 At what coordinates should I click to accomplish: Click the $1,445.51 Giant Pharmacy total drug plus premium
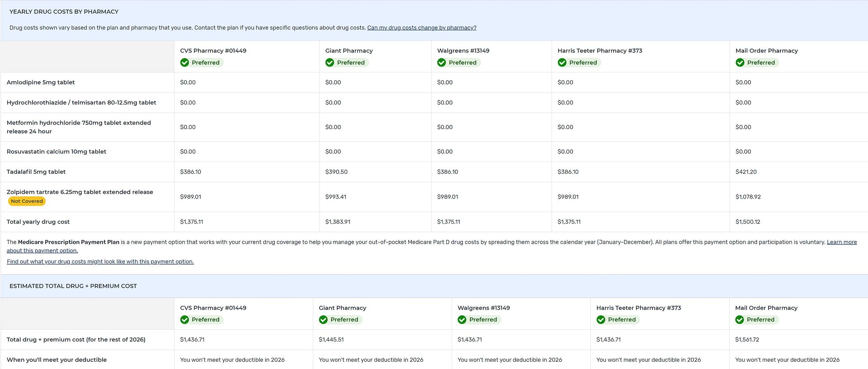coord(331,340)
